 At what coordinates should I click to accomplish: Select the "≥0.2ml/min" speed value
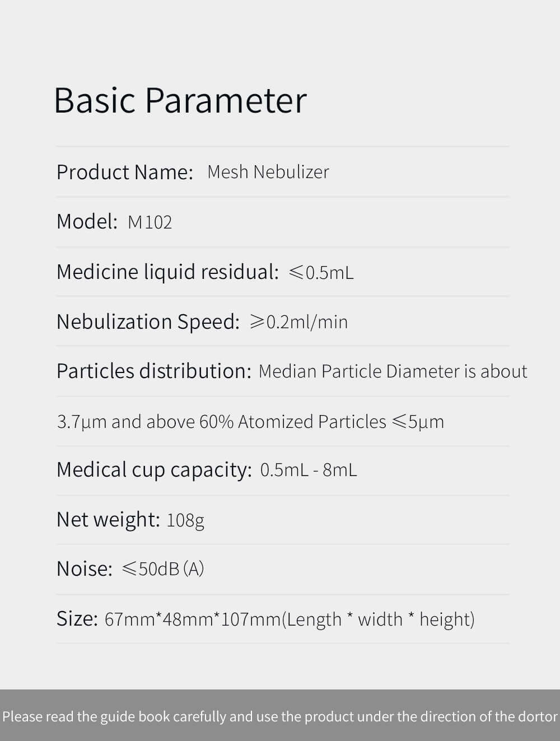click(x=298, y=322)
